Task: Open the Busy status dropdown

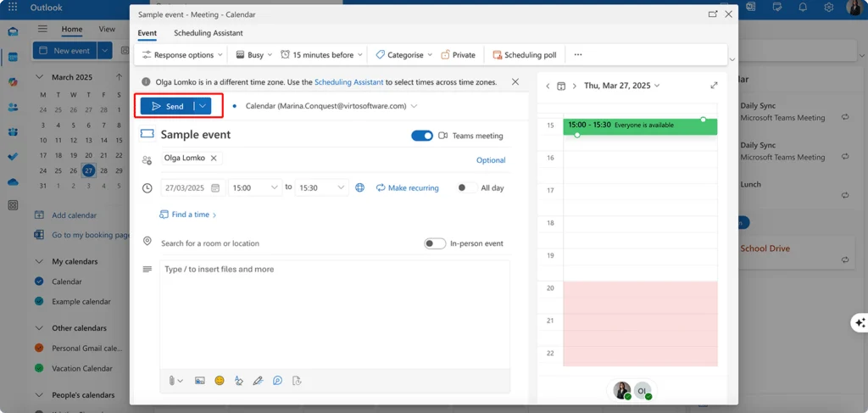Action: pos(254,55)
